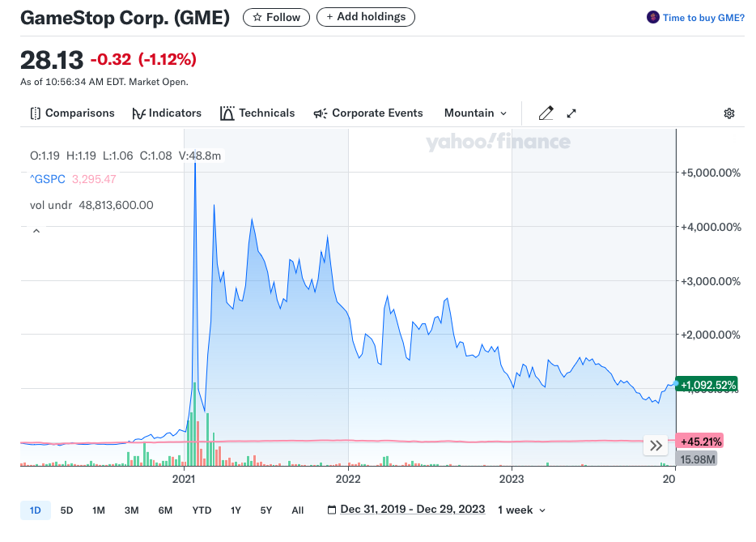Click the -0.32 price change value
Image resolution: width=756 pixels, height=542 pixels.
click(x=111, y=59)
